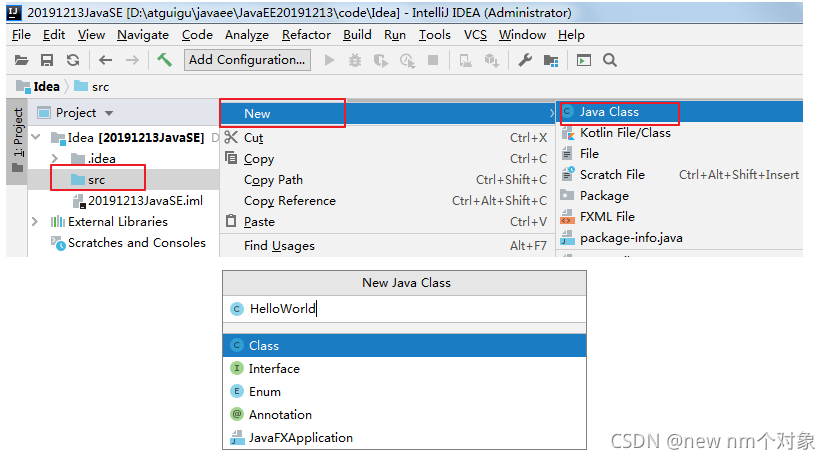Select Scratch File in submenu
Viewport: 831px width, 459px height.
coord(680,175)
